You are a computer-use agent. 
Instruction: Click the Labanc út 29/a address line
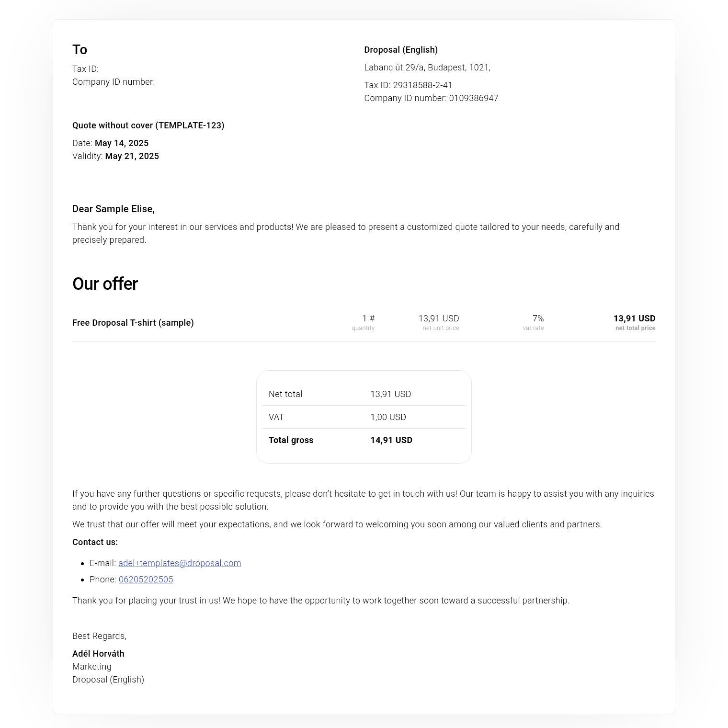pyautogui.click(x=427, y=68)
